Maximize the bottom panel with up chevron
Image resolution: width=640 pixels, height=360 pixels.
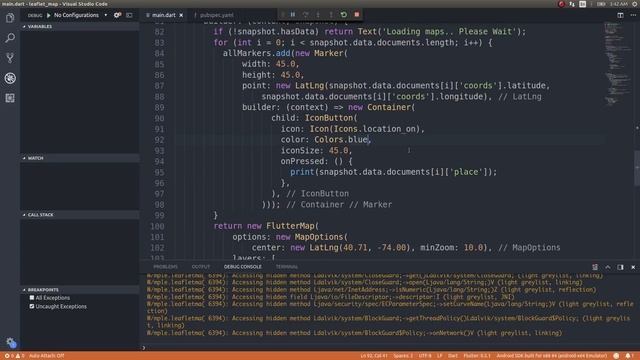[x=608, y=267]
